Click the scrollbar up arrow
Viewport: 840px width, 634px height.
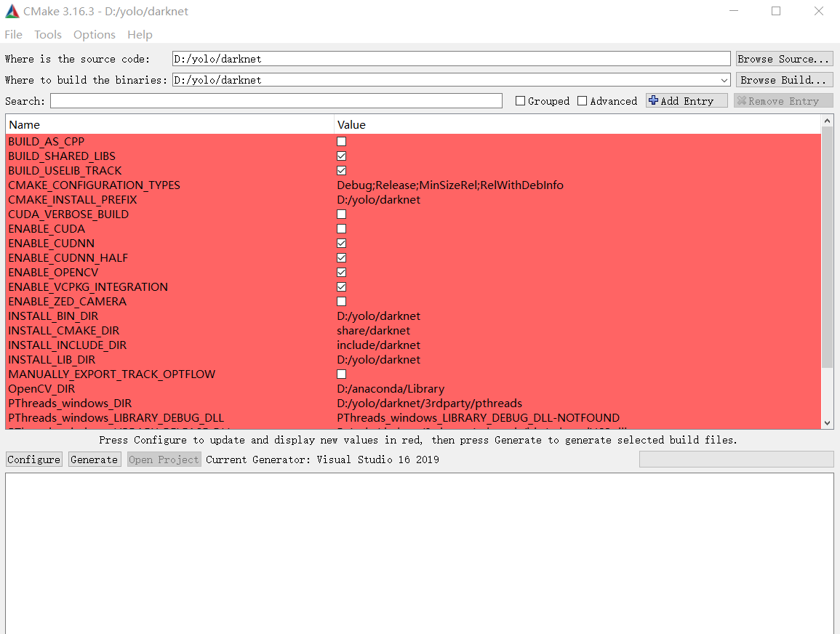828,120
